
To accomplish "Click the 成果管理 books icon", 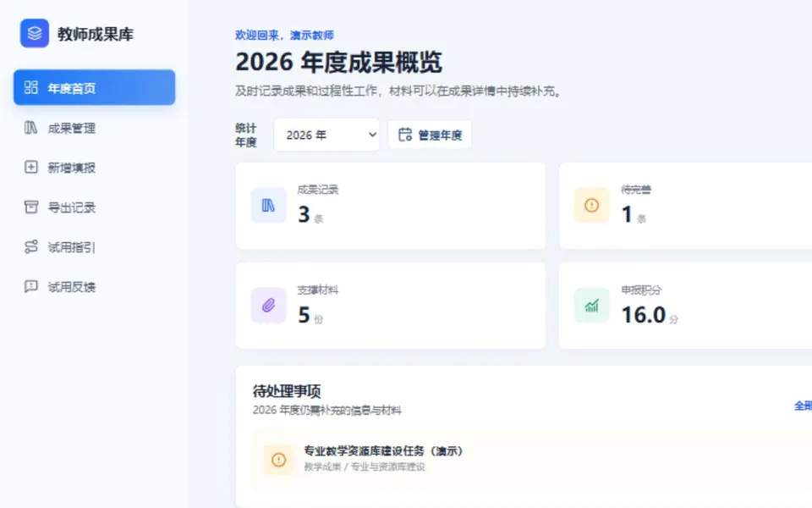I will click(x=31, y=128).
